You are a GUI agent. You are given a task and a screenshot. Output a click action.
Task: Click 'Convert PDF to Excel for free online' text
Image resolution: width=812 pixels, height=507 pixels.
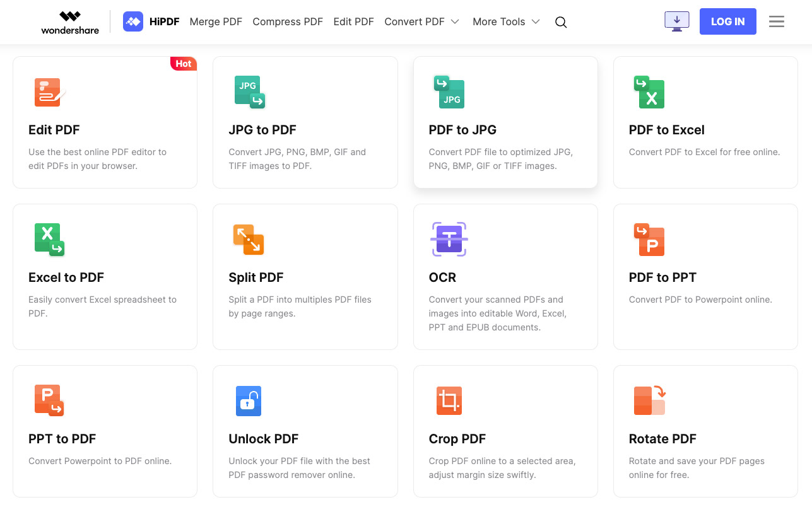coord(705,152)
